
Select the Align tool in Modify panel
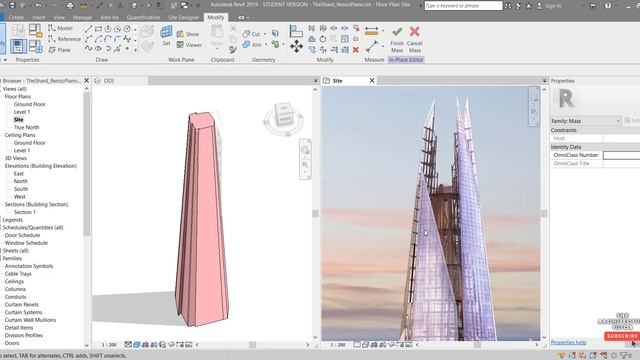[x=296, y=31]
